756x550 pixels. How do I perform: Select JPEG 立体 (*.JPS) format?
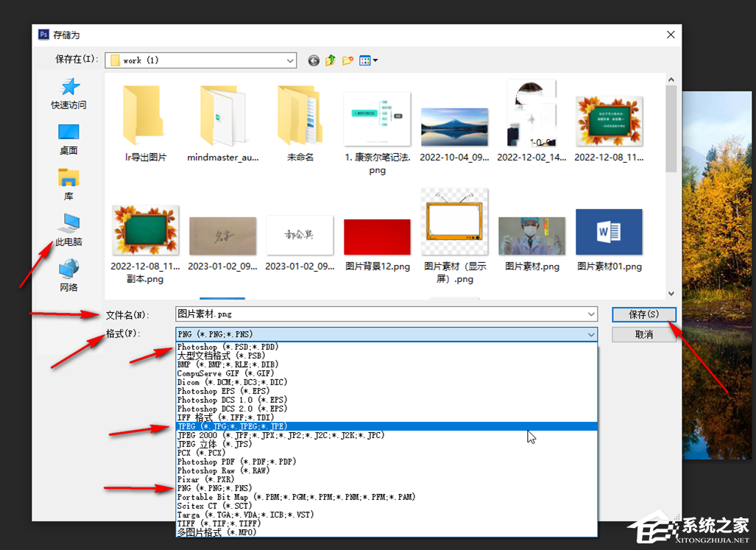(386, 444)
